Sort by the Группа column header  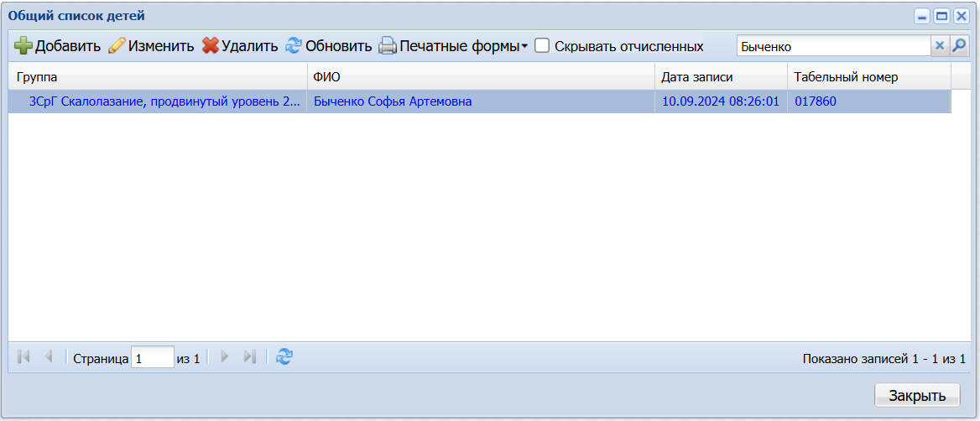[x=157, y=77]
